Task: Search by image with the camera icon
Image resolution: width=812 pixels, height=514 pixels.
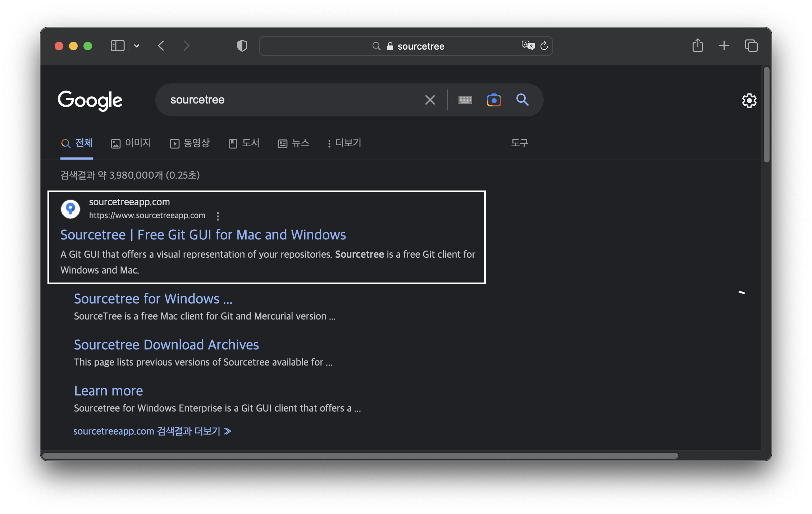Action: (494, 100)
